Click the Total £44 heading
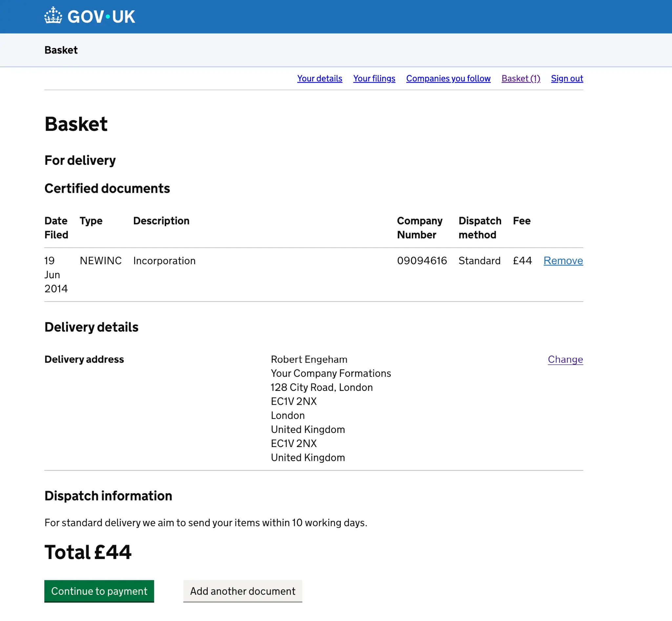The height and width of the screenshot is (621, 672). pyautogui.click(x=88, y=552)
